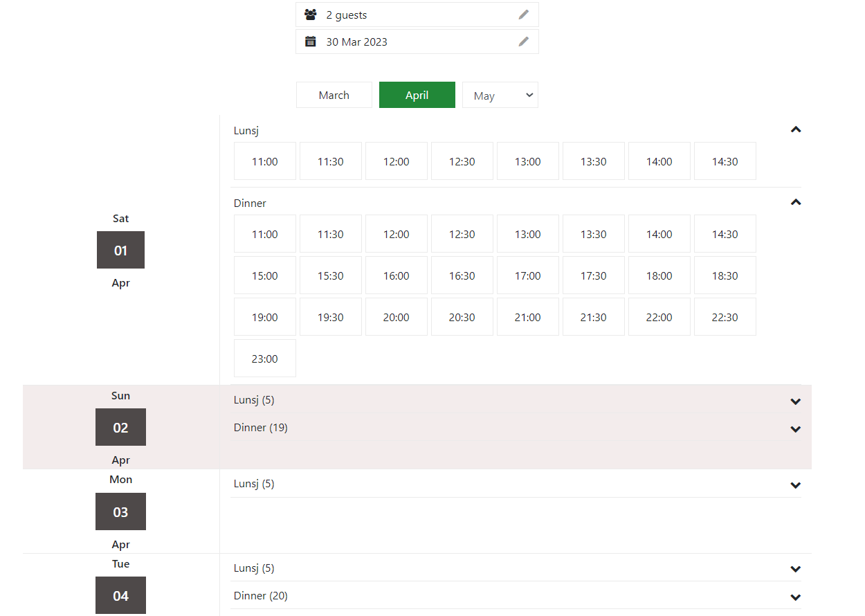
Task: Select date 01 for Saturday April
Action: click(120, 250)
